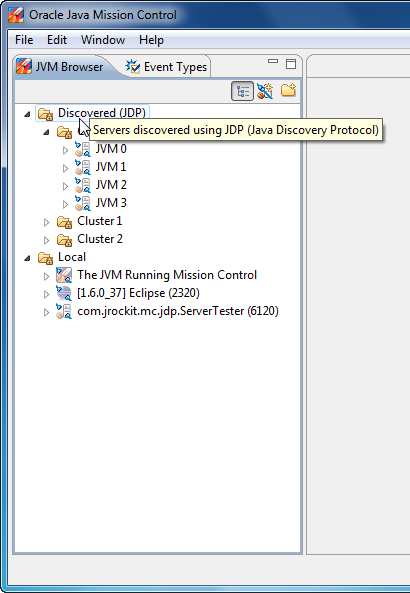Image resolution: width=410 pixels, height=593 pixels.
Task: Click the Cluster 1 folder icon
Action: click(x=64, y=222)
